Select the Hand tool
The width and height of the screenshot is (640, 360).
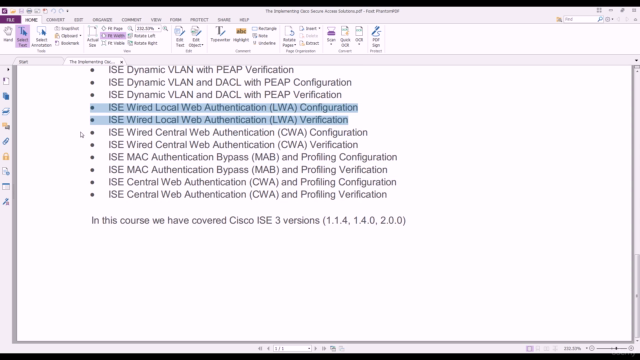tap(8, 34)
